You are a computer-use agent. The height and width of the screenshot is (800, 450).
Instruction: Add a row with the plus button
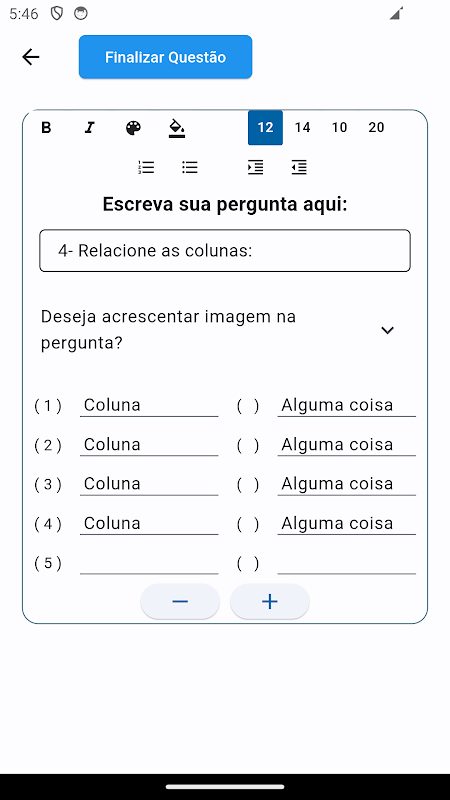[269, 602]
